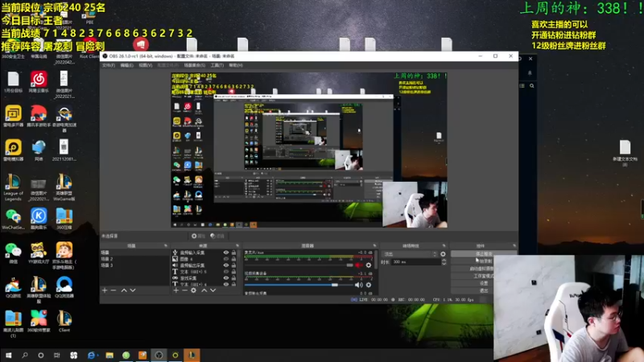The image size is (644, 362).
Task: Add a new source with the plus icon
Action: (175, 290)
